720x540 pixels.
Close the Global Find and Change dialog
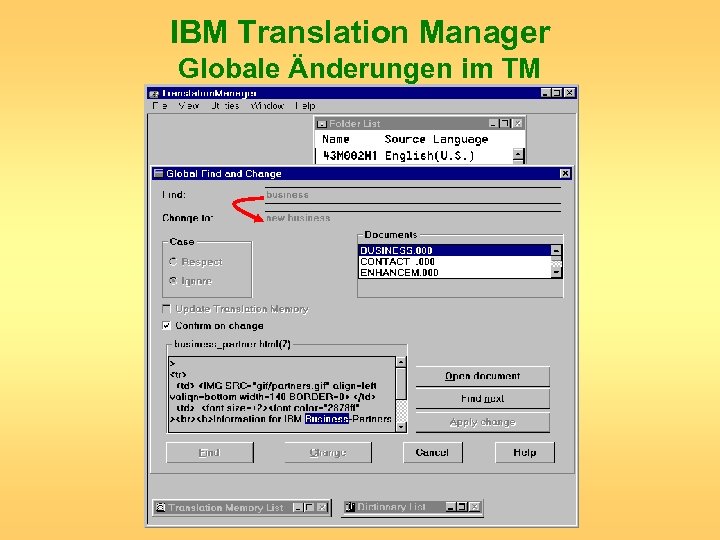coord(565,174)
